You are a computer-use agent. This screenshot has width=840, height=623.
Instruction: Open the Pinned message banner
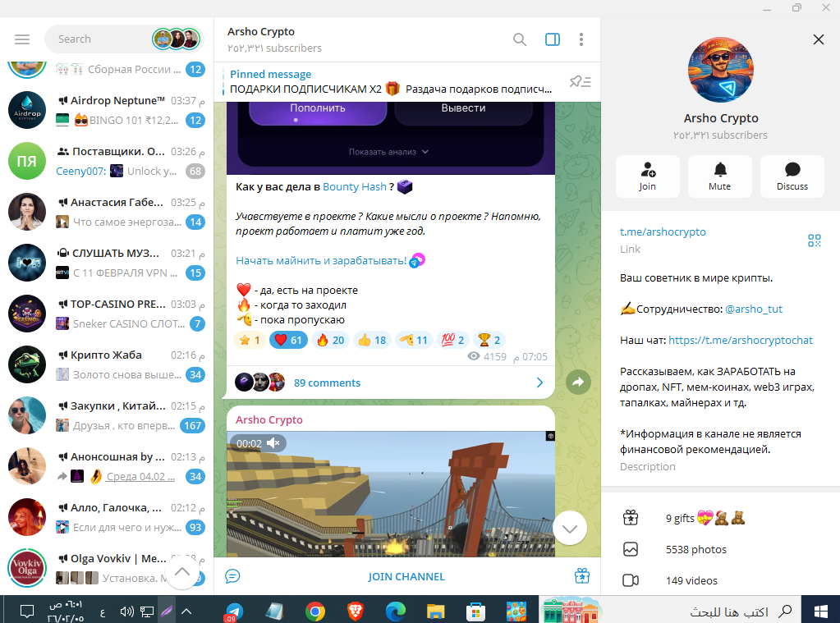pyautogui.click(x=391, y=82)
